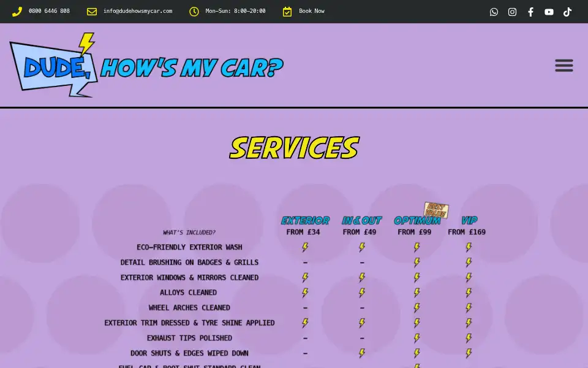Click In & Out bolt for Eco-Friendly Exterior Wash
Screen dimensions: 588x368
point(362,247)
